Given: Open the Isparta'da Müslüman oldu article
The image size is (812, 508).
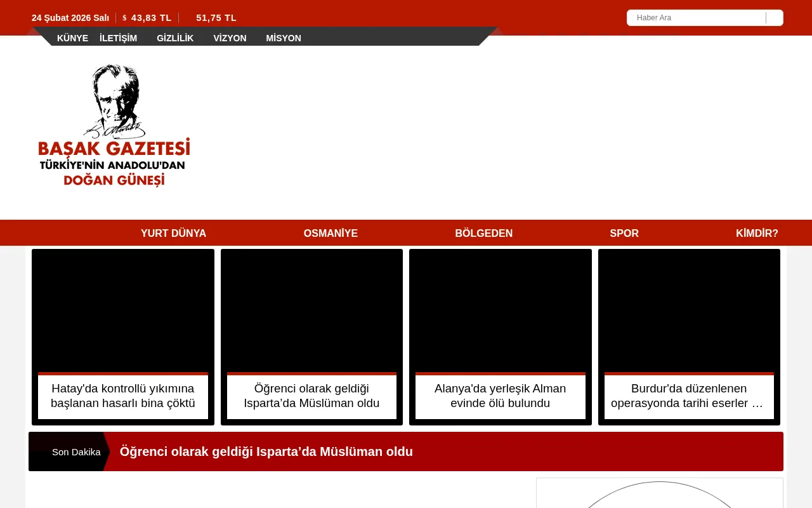Looking at the screenshot, I should [311, 396].
